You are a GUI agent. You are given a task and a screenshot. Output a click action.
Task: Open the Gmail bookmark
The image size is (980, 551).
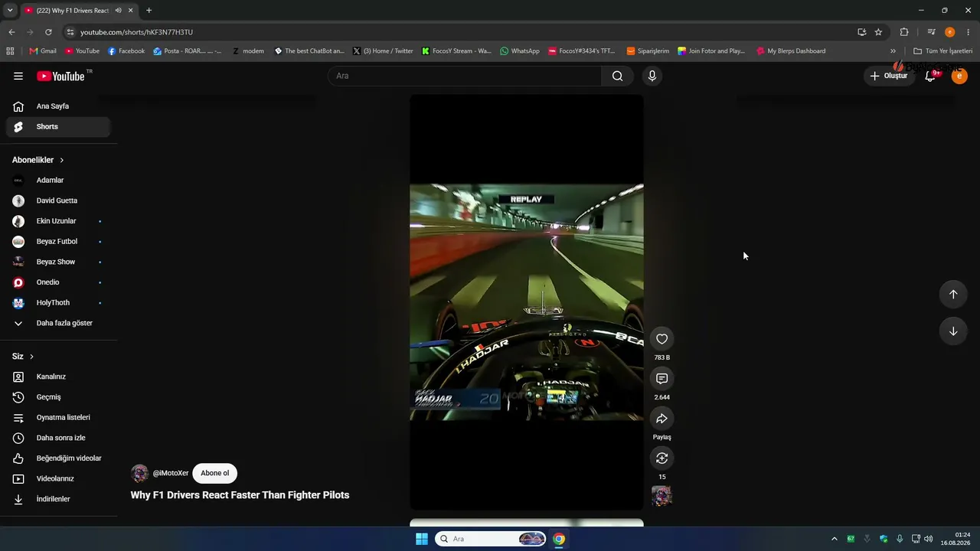pos(43,51)
